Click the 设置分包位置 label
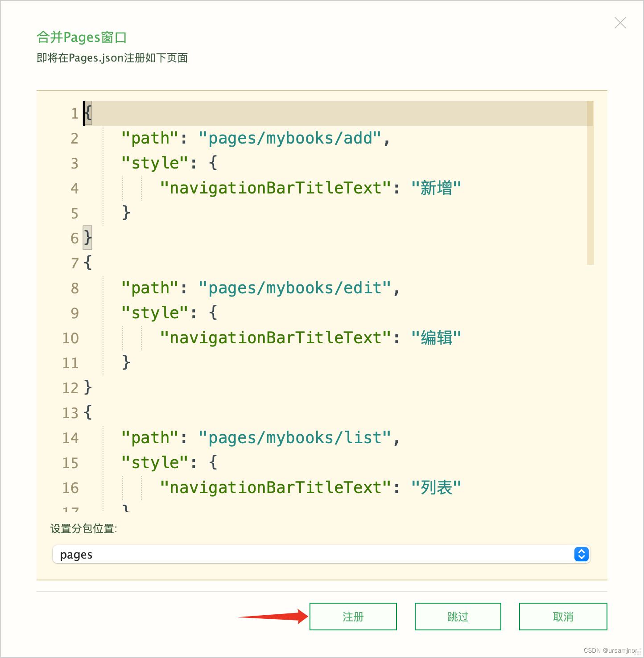Viewport: 644px width, 658px height. [83, 529]
